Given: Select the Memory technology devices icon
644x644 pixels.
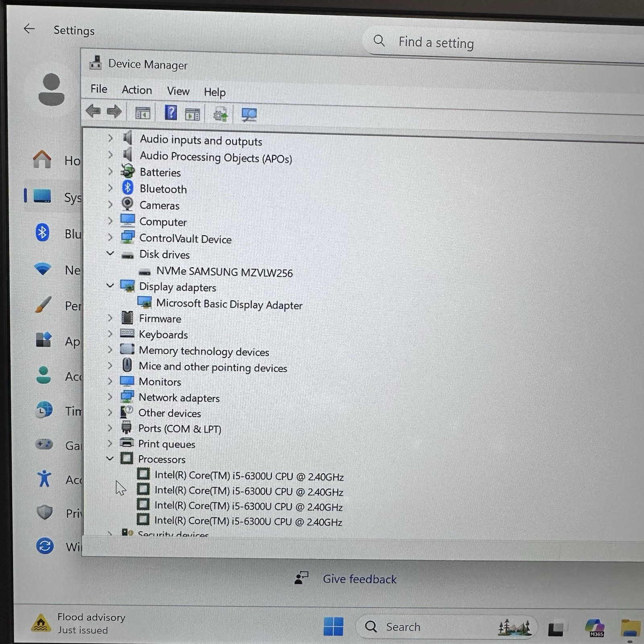Looking at the screenshot, I should (x=127, y=349).
